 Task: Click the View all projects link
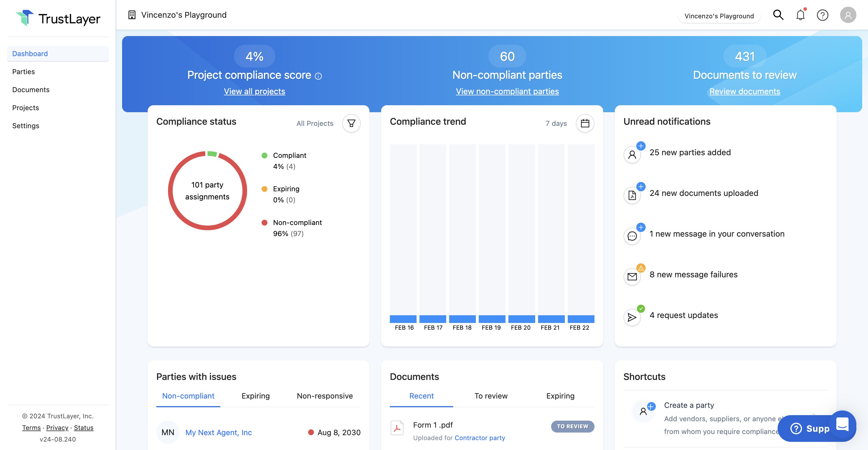point(254,91)
